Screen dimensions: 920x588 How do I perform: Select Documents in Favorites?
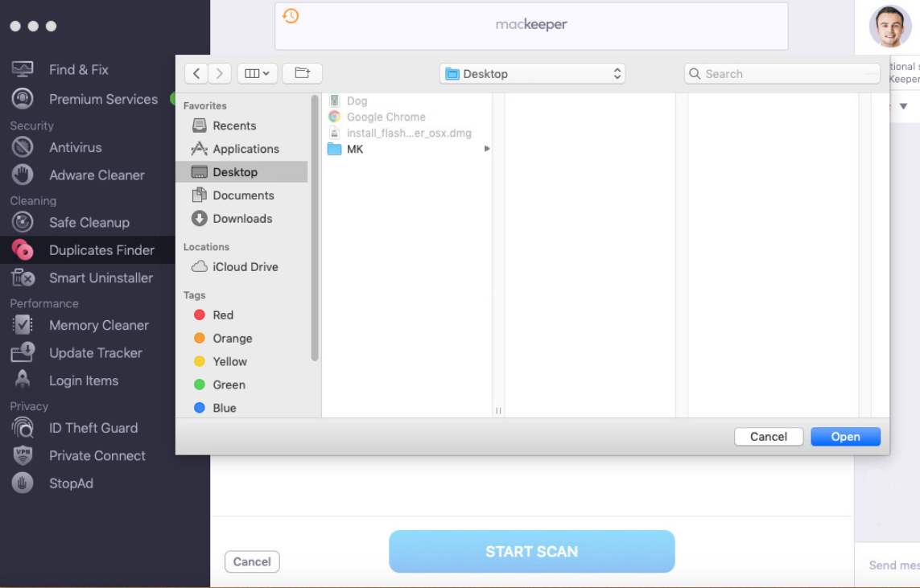point(241,195)
